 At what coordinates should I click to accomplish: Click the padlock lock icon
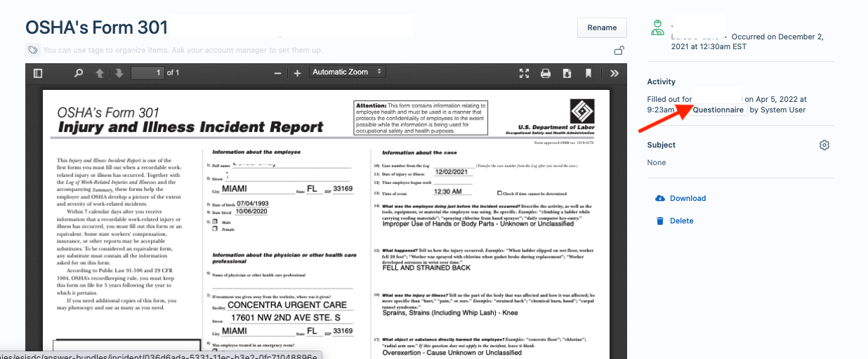pos(619,51)
